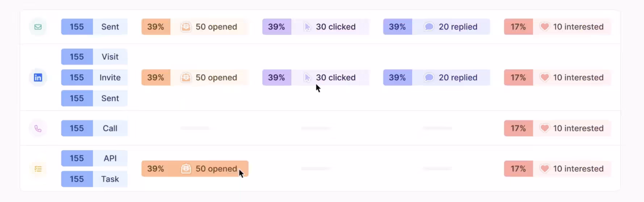Select the 155 Invite stat for LinkedIn
This screenshot has width=644, height=202.
pos(94,77)
